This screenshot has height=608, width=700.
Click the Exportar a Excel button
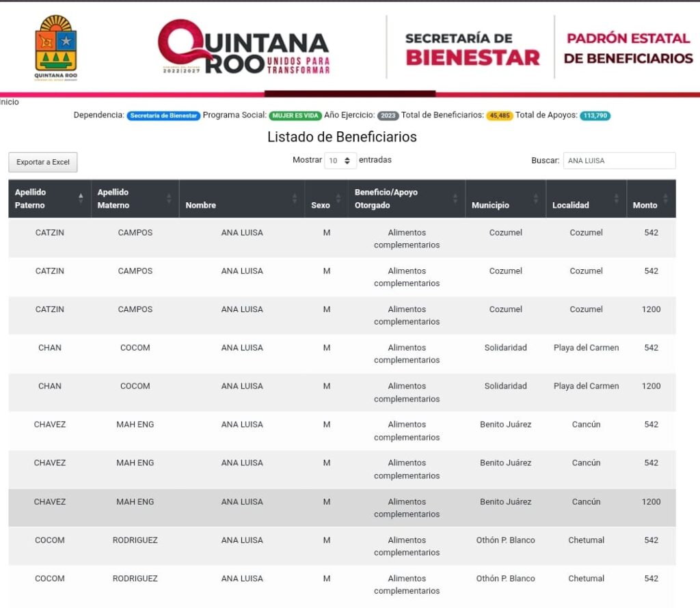43,162
